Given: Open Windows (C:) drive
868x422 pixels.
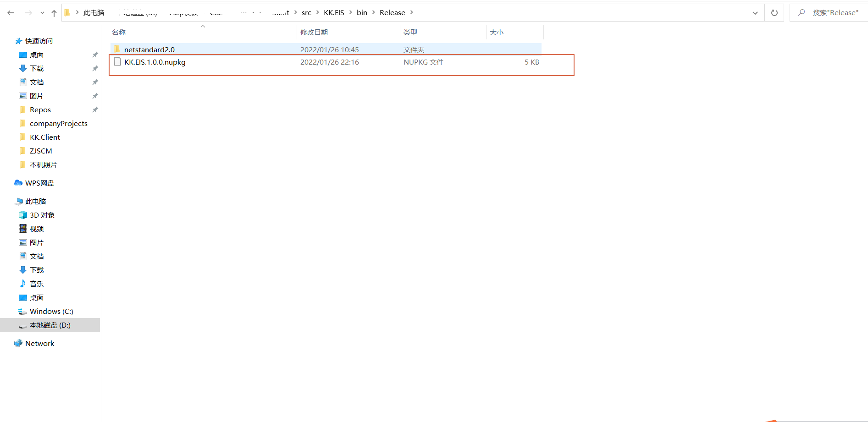Looking at the screenshot, I should 51,312.
